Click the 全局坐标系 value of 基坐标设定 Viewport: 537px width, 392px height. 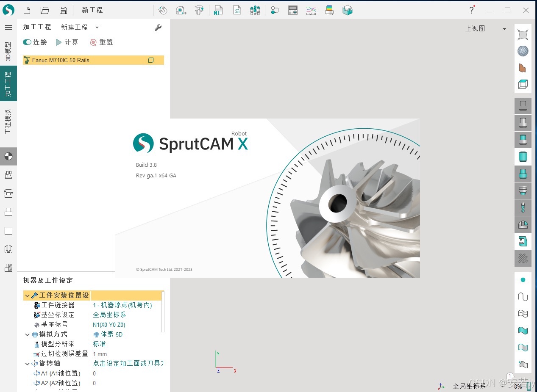point(109,315)
